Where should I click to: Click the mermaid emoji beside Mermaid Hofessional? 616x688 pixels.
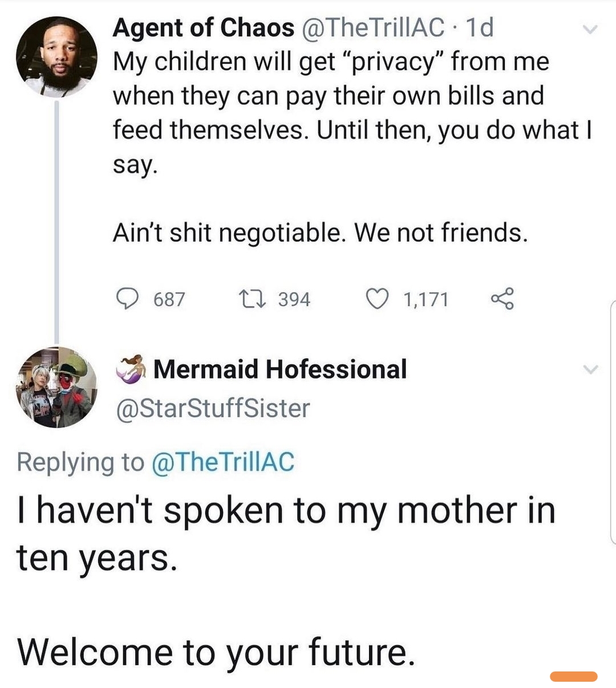[x=131, y=369]
